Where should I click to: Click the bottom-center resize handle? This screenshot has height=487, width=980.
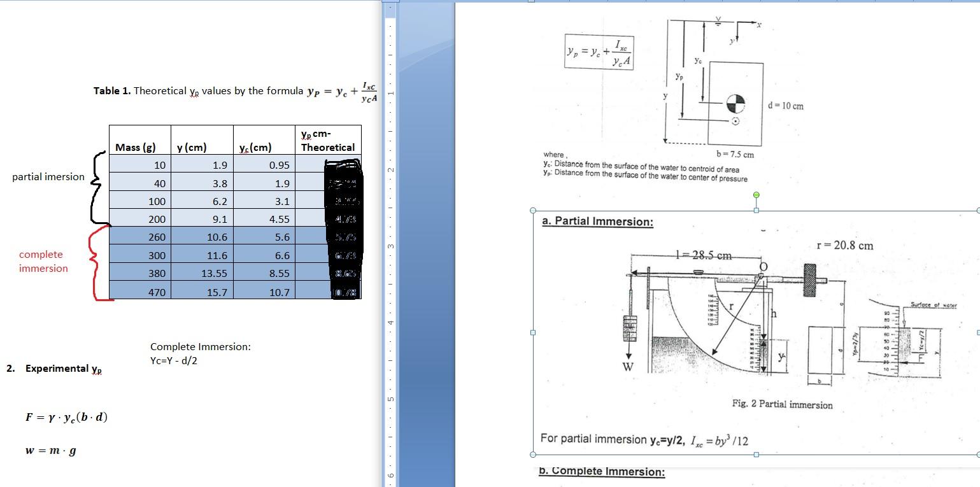click(x=755, y=455)
